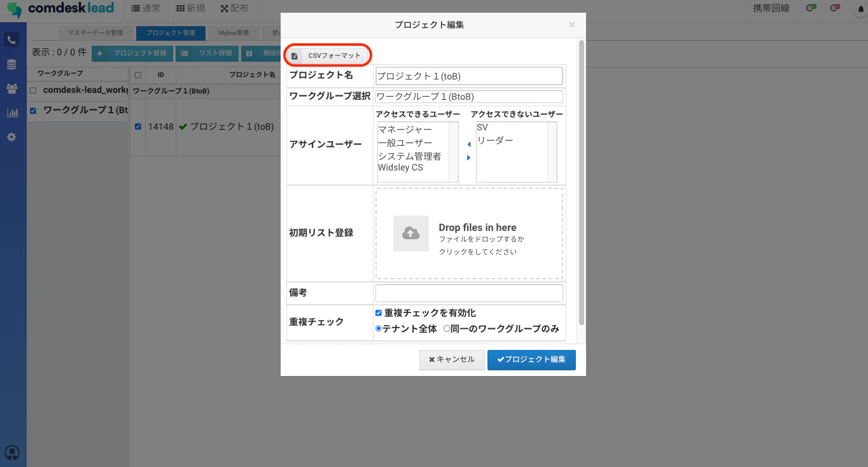Click the right arrow to move user to inaccessible

469,158
